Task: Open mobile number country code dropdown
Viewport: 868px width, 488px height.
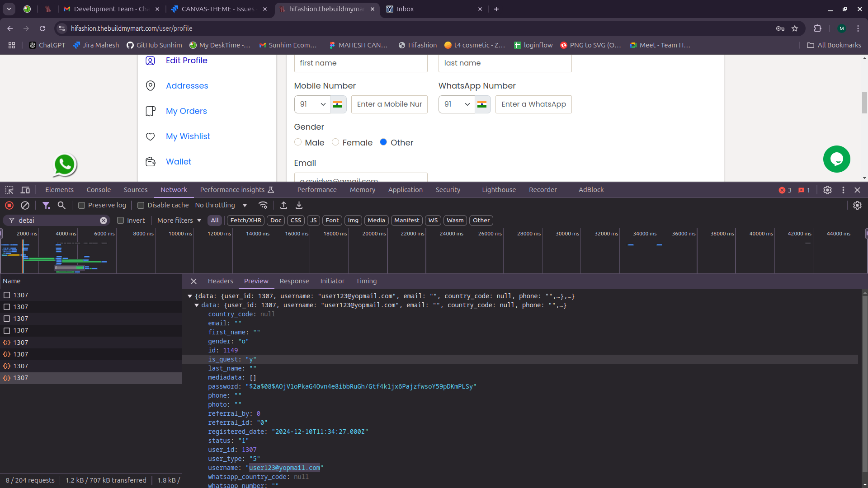Action: click(x=312, y=104)
